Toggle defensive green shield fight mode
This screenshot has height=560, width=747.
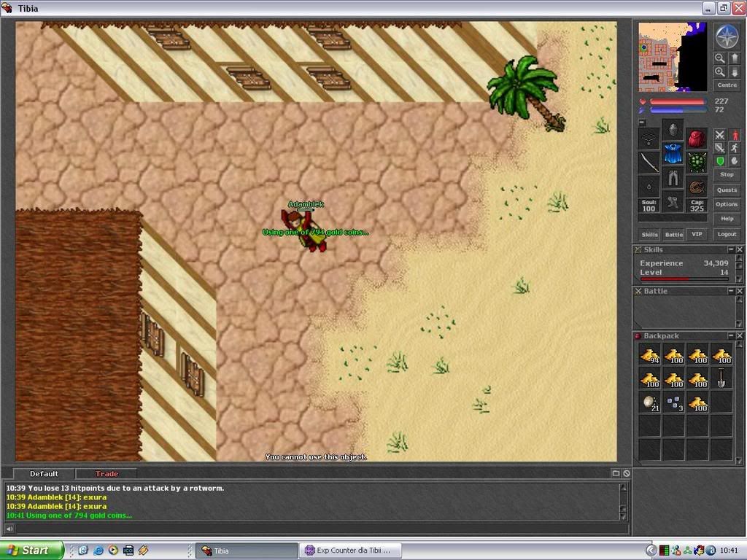(x=720, y=161)
